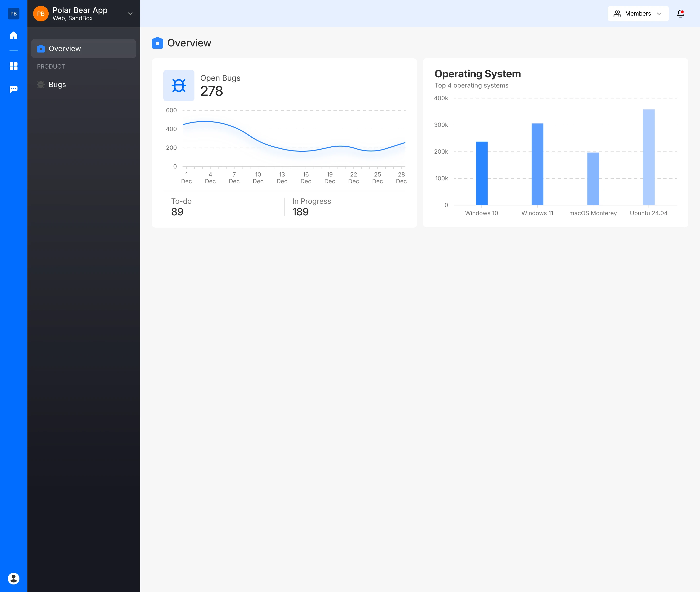Image resolution: width=700 pixels, height=592 pixels.
Task: Open the chat messages icon
Action: click(13, 89)
